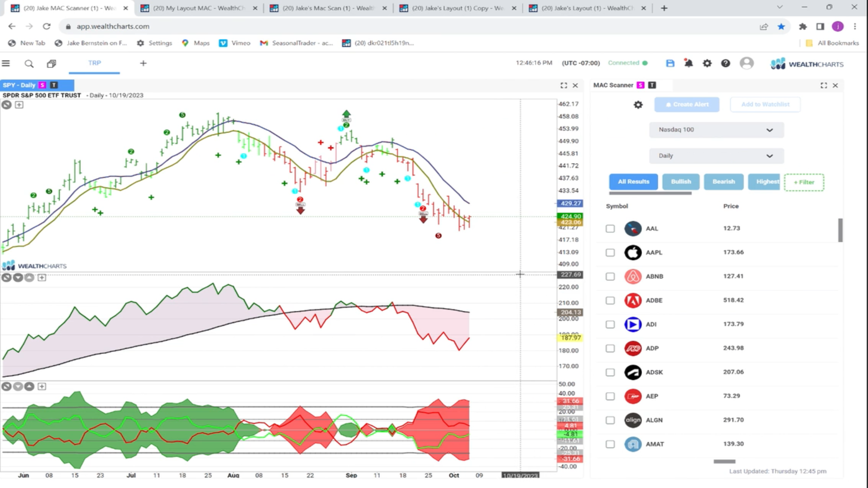Sort by the Price column header

pyautogui.click(x=731, y=206)
